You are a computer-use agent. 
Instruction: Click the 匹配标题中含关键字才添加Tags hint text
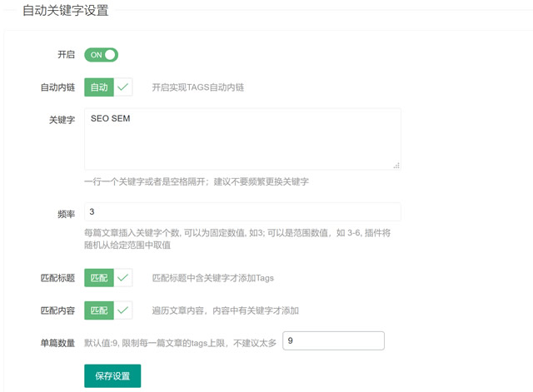pyautogui.click(x=213, y=278)
